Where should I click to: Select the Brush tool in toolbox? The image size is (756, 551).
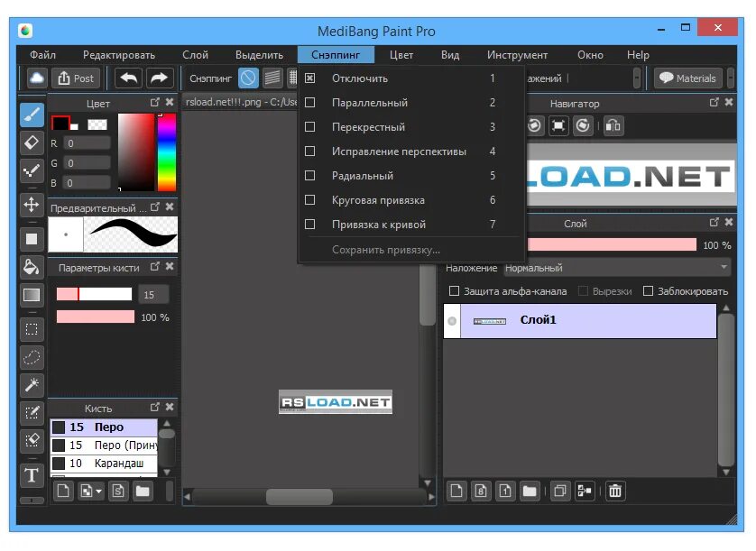pyautogui.click(x=32, y=115)
